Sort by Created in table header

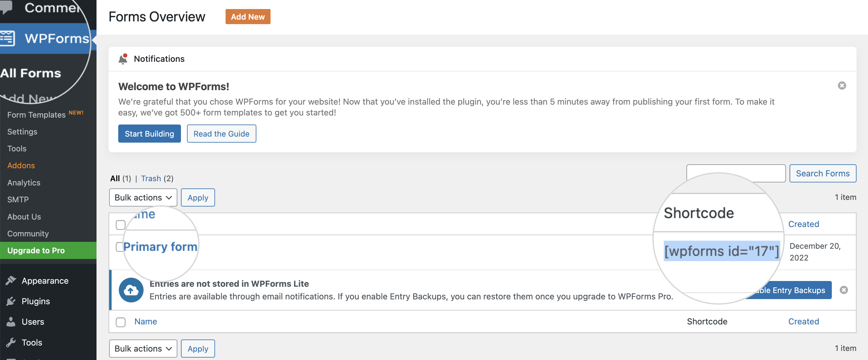(x=803, y=224)
